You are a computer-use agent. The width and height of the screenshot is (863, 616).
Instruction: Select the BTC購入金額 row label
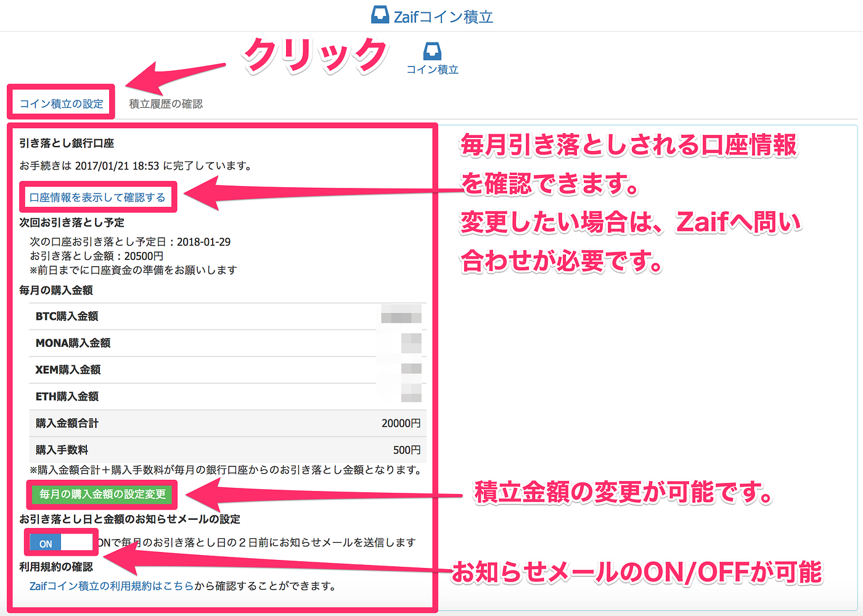point(67,316)
